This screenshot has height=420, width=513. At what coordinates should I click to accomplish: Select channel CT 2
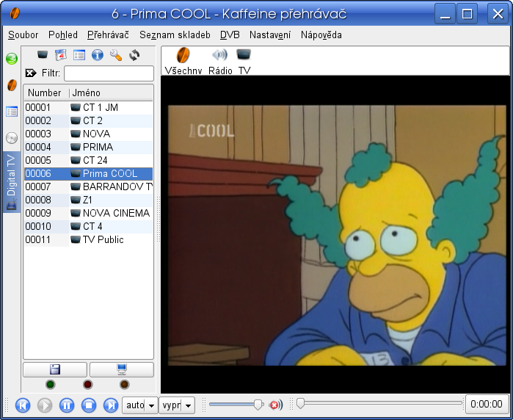coord(88,121)
